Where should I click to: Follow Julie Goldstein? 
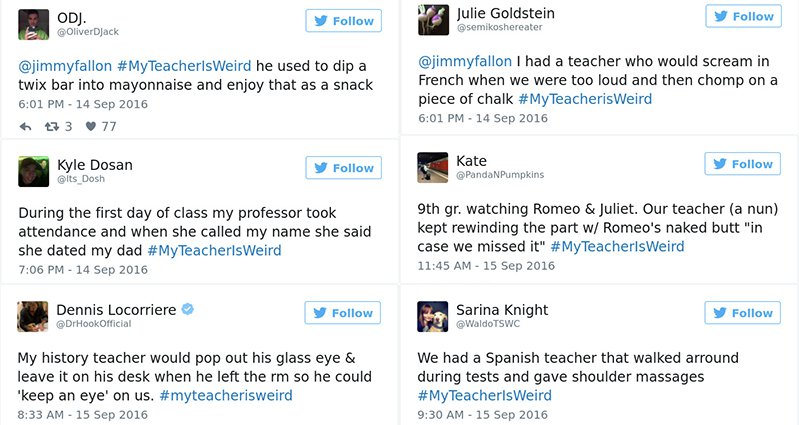click(x=743, y=16)
